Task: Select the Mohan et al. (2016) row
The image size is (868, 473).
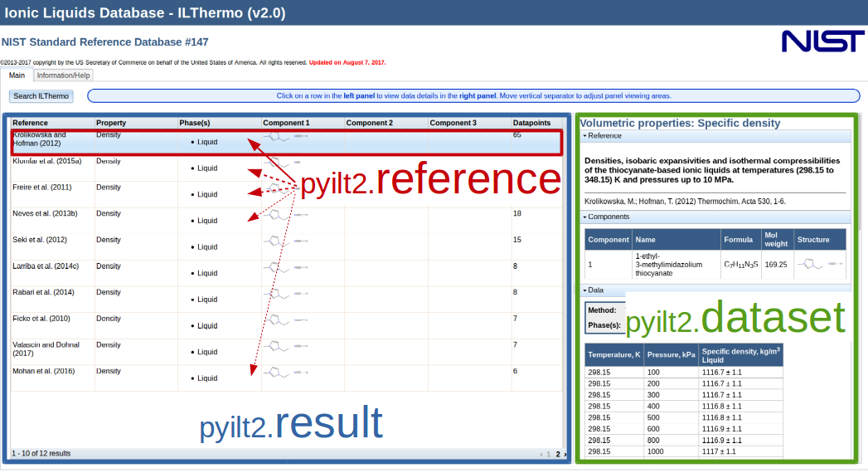Action: (287, 378)
